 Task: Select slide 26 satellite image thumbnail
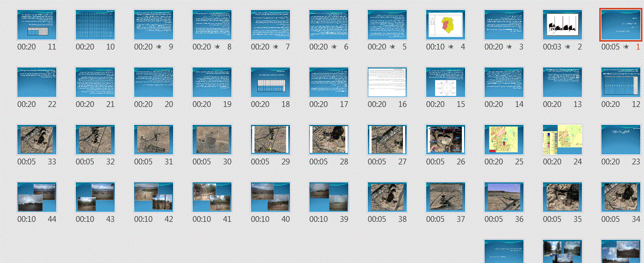tap(446, 140)
